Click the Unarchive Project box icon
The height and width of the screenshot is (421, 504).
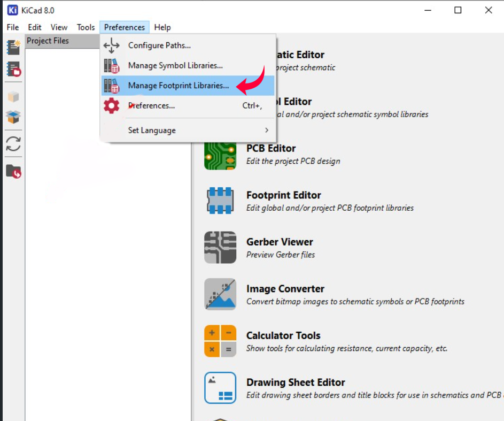point(13,117)
